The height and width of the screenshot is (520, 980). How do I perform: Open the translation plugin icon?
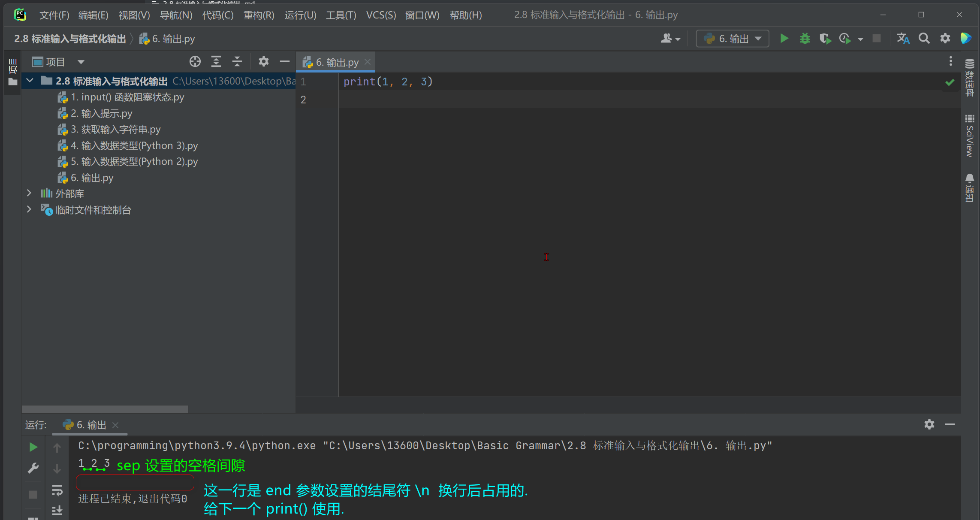pyautogui.click(x=903, y=39)
